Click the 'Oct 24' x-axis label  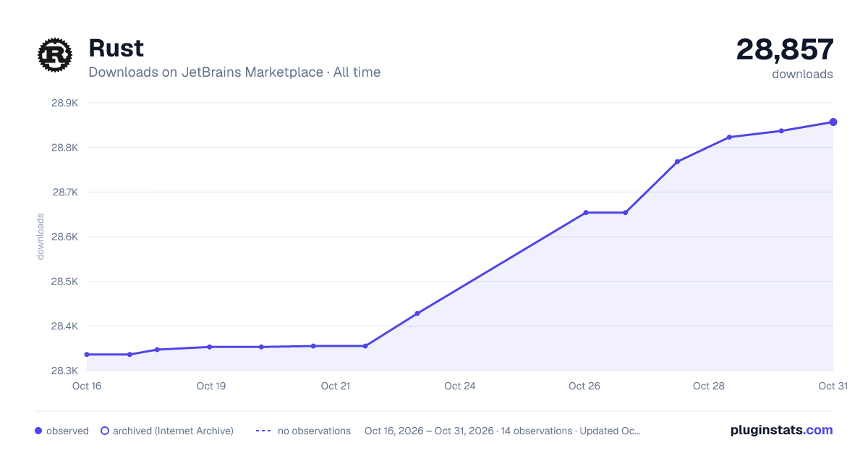coord(460,386)
